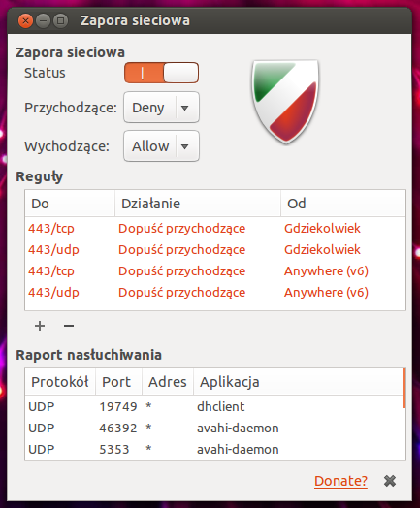Screen dimensions: 420x508
Task: Sort rules by the Działanie column header
Action: (x=198, y=204)
